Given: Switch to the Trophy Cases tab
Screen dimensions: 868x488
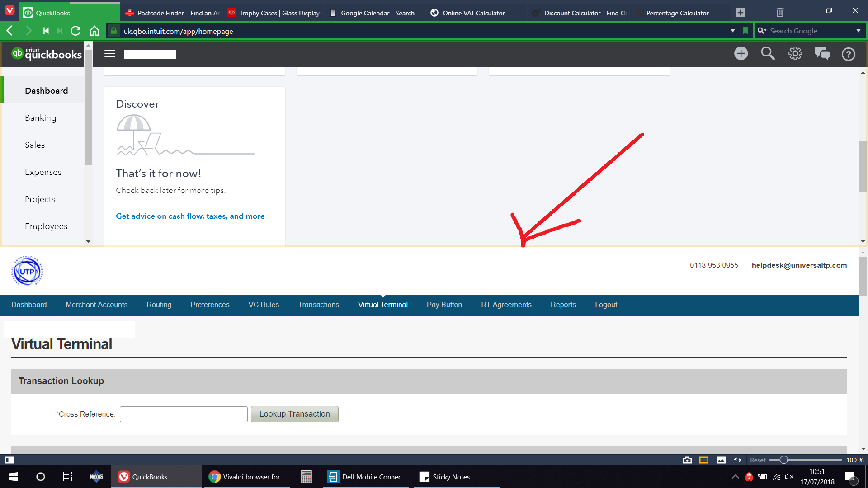Looking at the screenshot, I should coord(274,13).
